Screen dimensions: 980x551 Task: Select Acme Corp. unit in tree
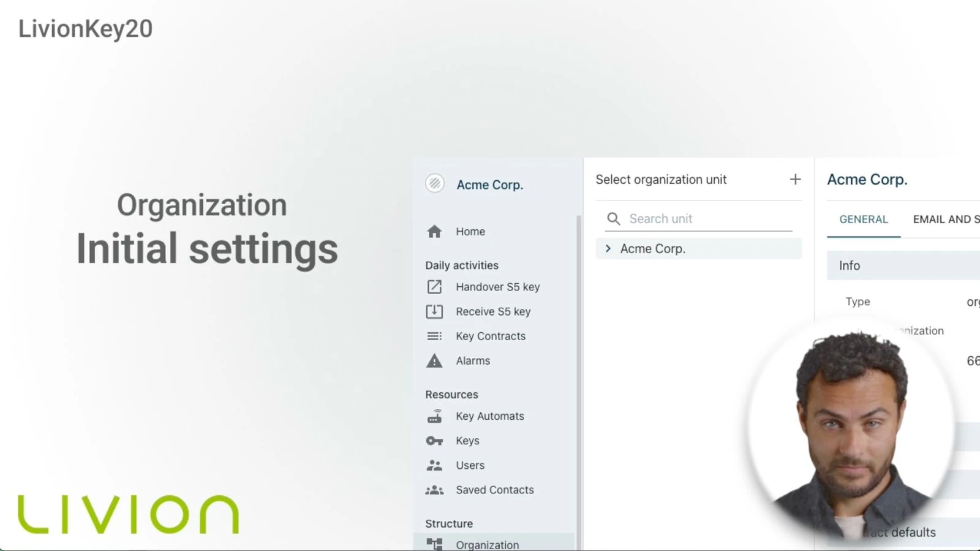653,249
